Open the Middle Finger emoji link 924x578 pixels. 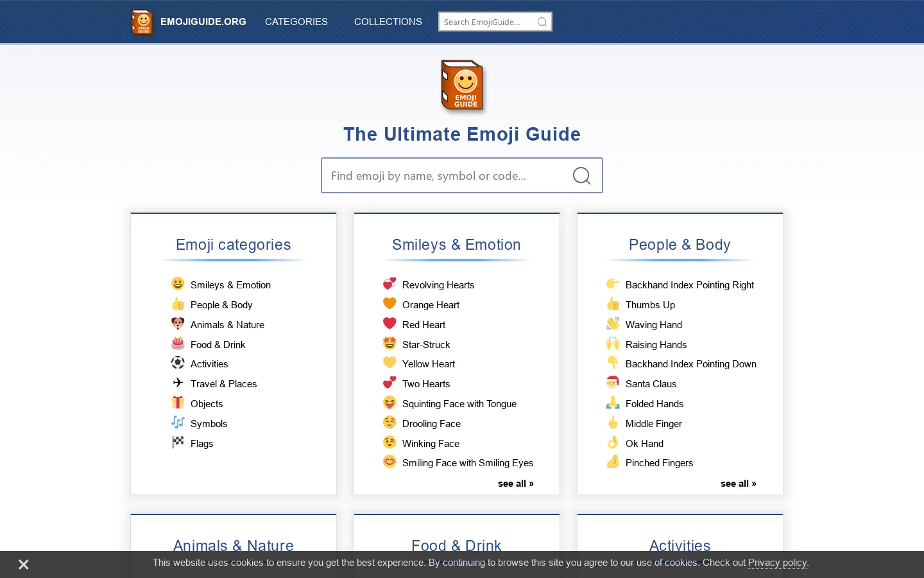(654, 424)
